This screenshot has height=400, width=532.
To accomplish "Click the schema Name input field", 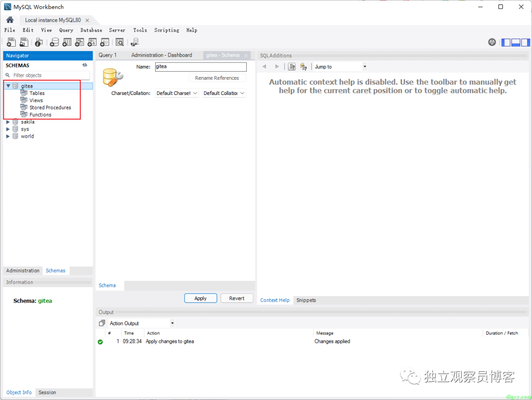I will tap(201, 66).
